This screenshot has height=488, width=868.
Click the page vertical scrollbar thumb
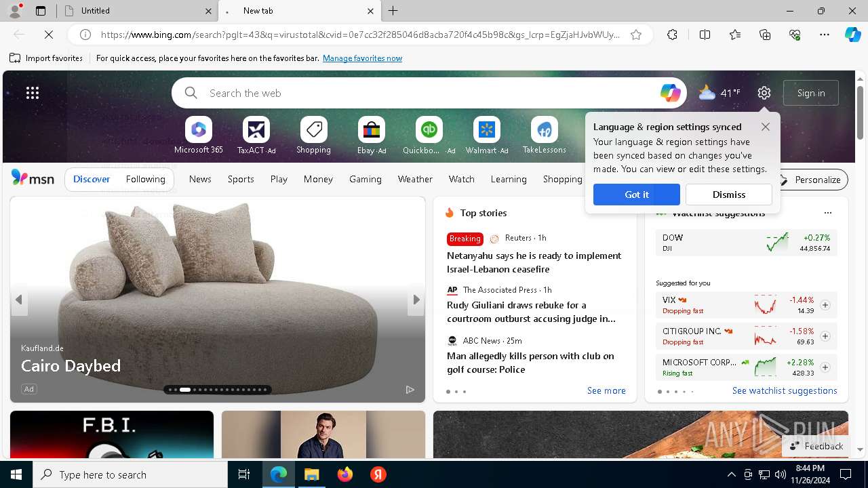tap(861, 113)
